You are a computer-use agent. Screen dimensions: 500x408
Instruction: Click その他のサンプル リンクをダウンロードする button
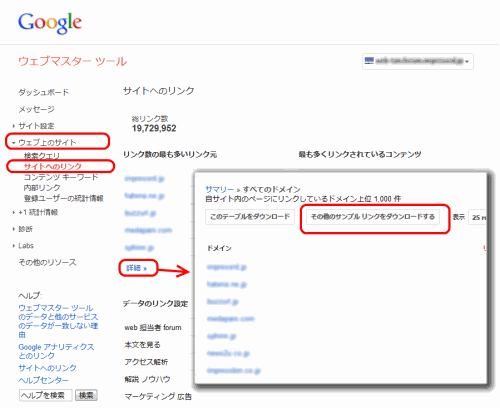[373, 217]
